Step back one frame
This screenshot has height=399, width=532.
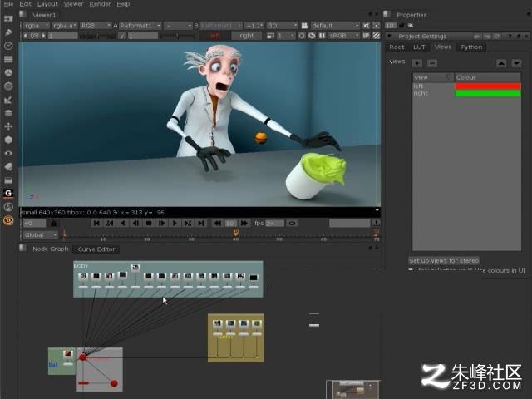(135, 223)
